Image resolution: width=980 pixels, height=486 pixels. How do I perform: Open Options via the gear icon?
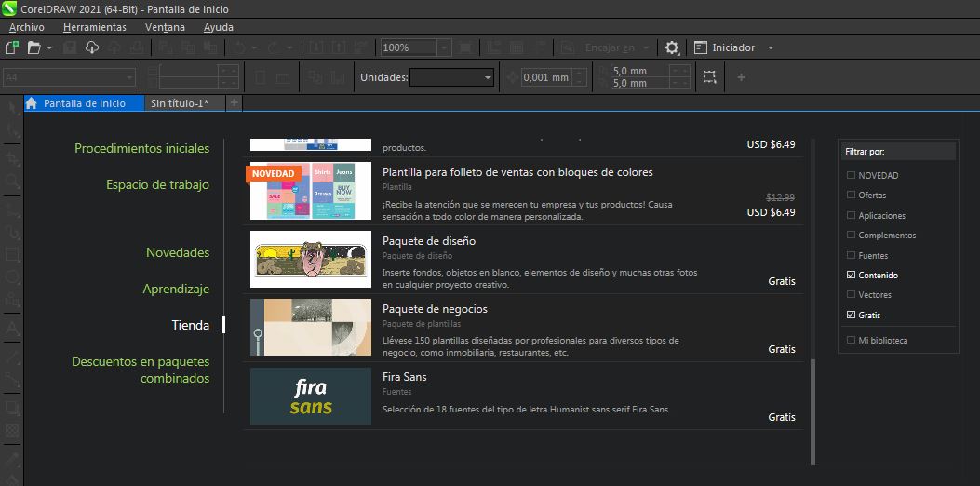(x=672, y=47)
